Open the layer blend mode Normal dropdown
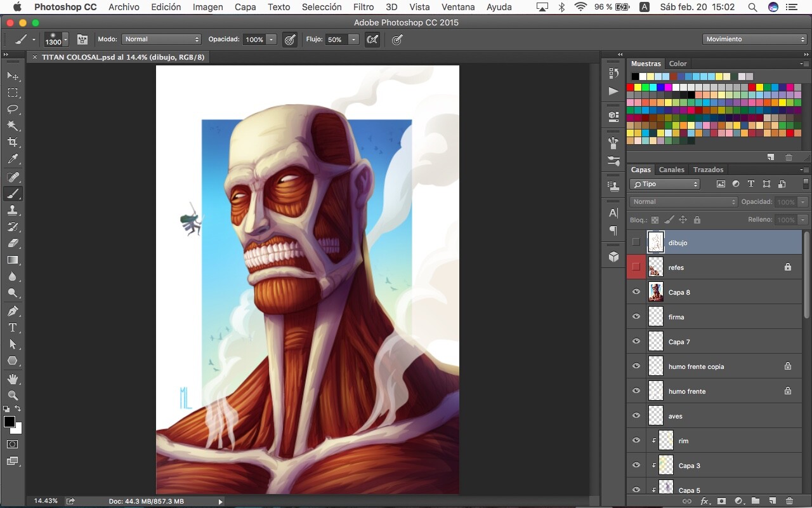Viewport: 812px width, 508px height. pyautogui.click(x=684, y=202)
